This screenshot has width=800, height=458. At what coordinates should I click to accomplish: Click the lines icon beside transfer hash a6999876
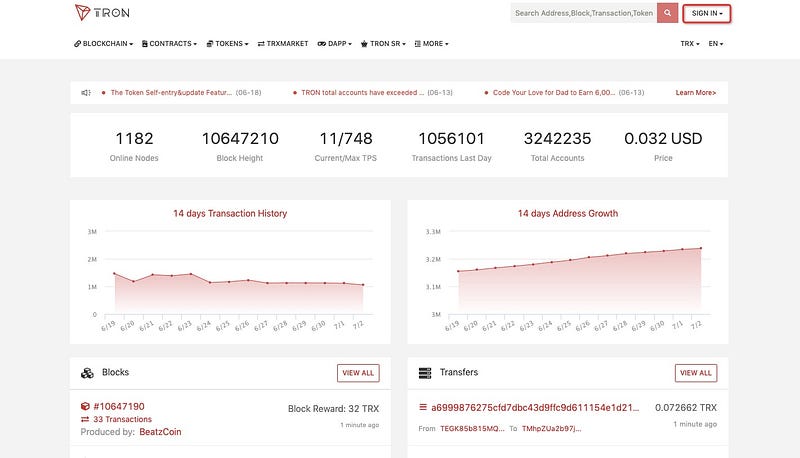tap(422, 407)
